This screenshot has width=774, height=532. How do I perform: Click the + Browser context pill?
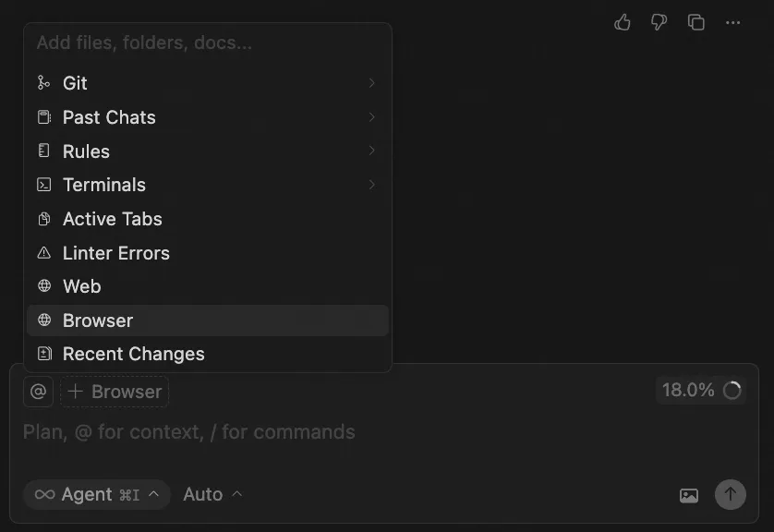[x=115, y=392]
